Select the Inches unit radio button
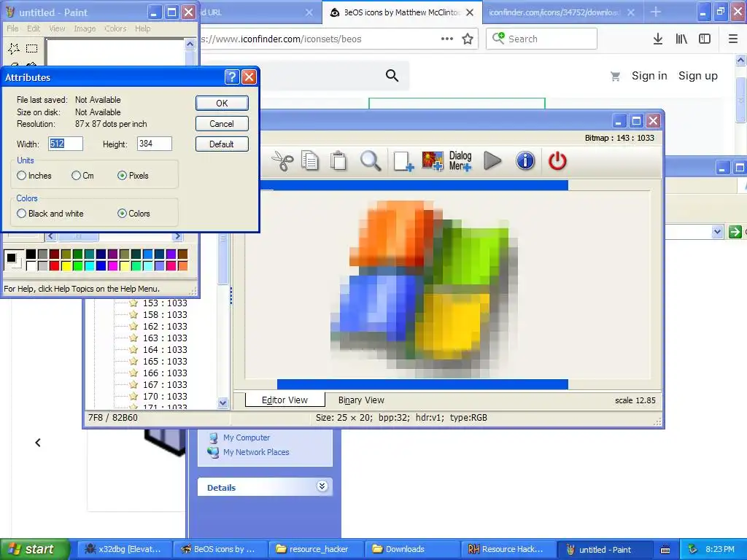The image size is (747, 560). pos(21,176)
